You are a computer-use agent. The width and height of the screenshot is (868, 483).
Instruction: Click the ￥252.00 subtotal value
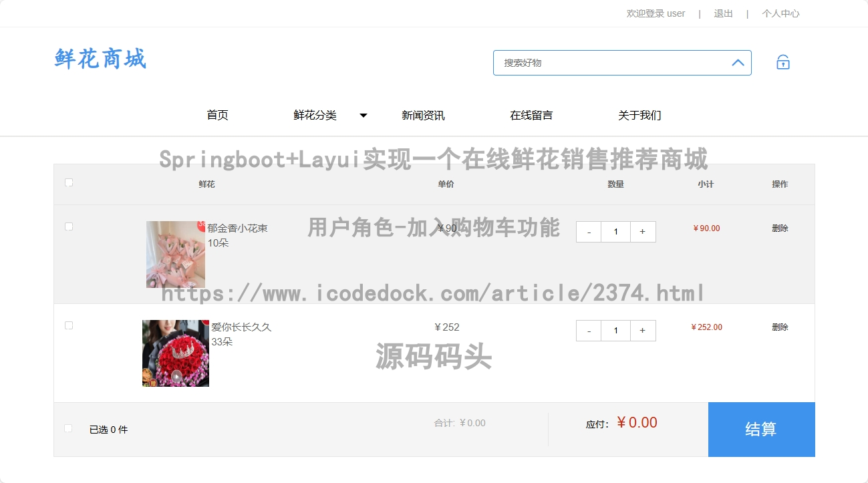tap(706, 327)
